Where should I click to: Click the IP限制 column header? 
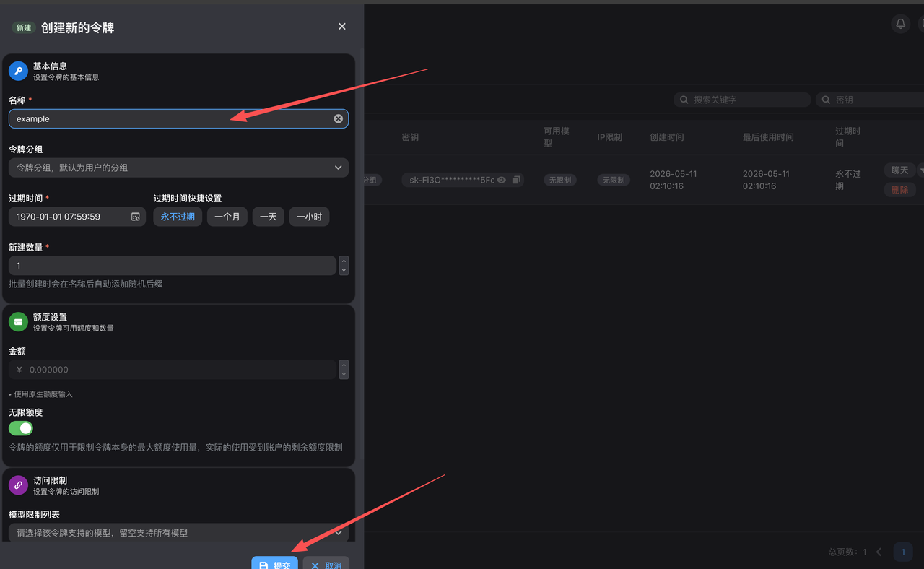coord(610,137)
